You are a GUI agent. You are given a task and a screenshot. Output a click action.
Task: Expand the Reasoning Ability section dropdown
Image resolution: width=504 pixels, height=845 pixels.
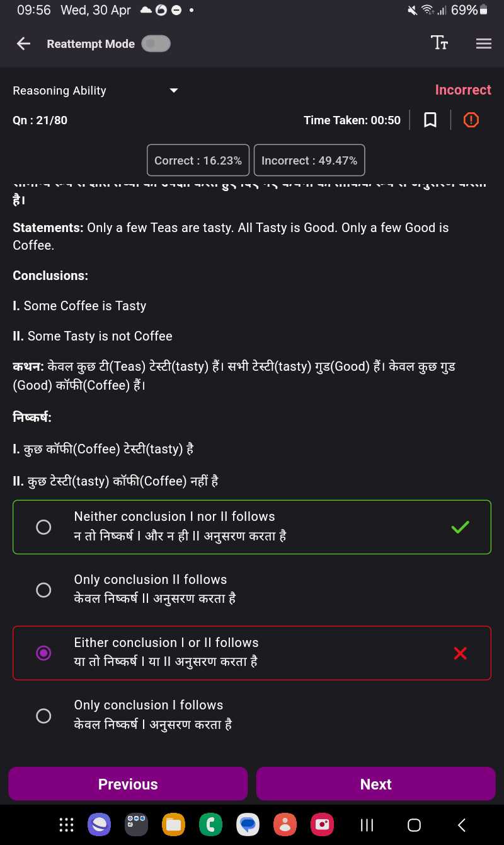174,91
